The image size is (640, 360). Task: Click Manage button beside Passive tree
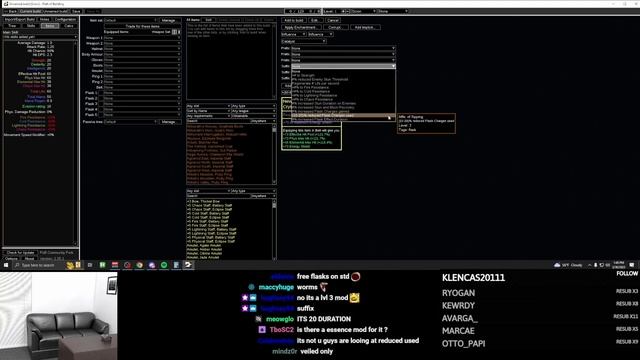coord(169,122)
